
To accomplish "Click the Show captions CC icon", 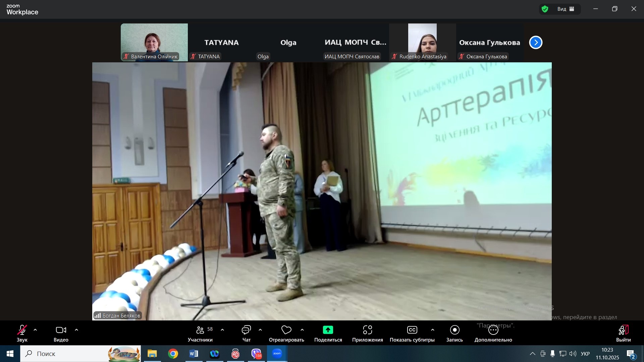I will 412,330.
